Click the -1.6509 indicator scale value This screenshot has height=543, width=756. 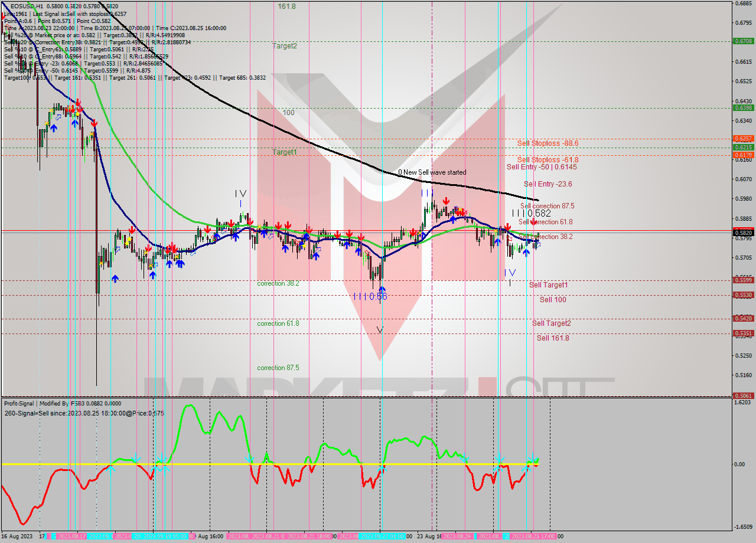[x=743, y=527]
